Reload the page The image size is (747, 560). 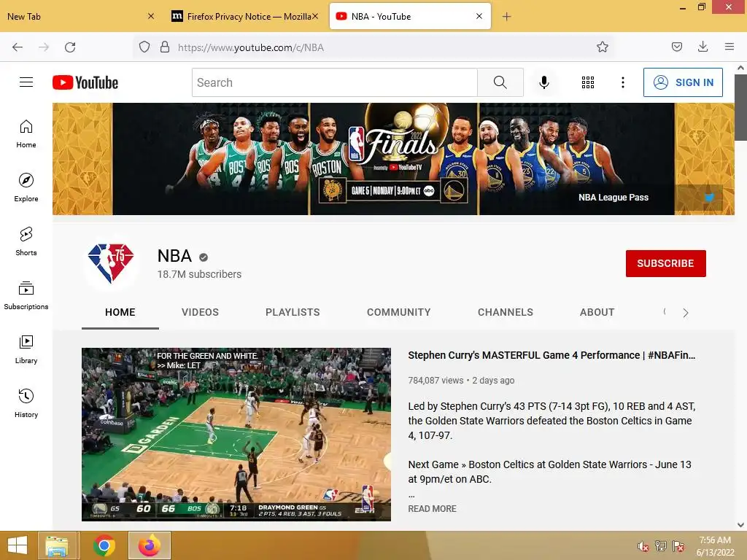pyautogui.click(x=70, y=47)
